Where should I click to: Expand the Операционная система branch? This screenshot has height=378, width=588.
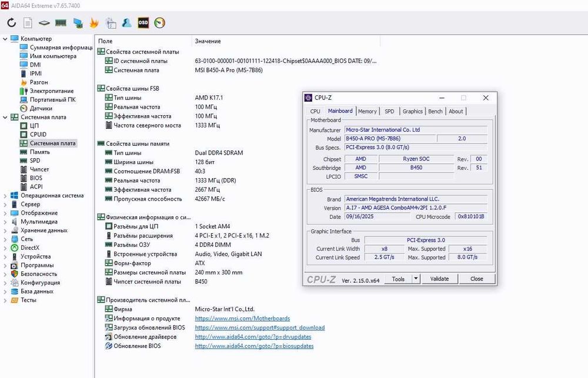click(5, 195)
